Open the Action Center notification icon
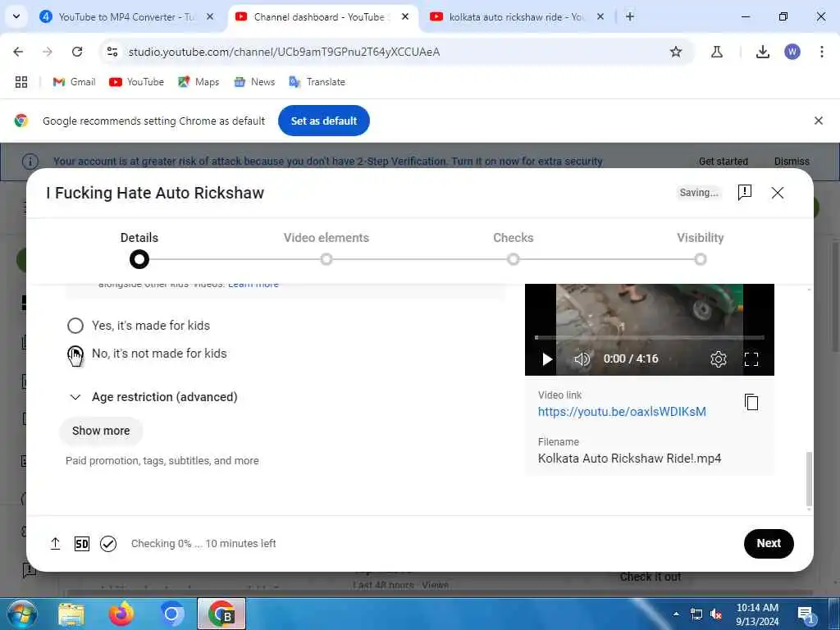This screenshot has height=630, width=840. coord(806,615)
